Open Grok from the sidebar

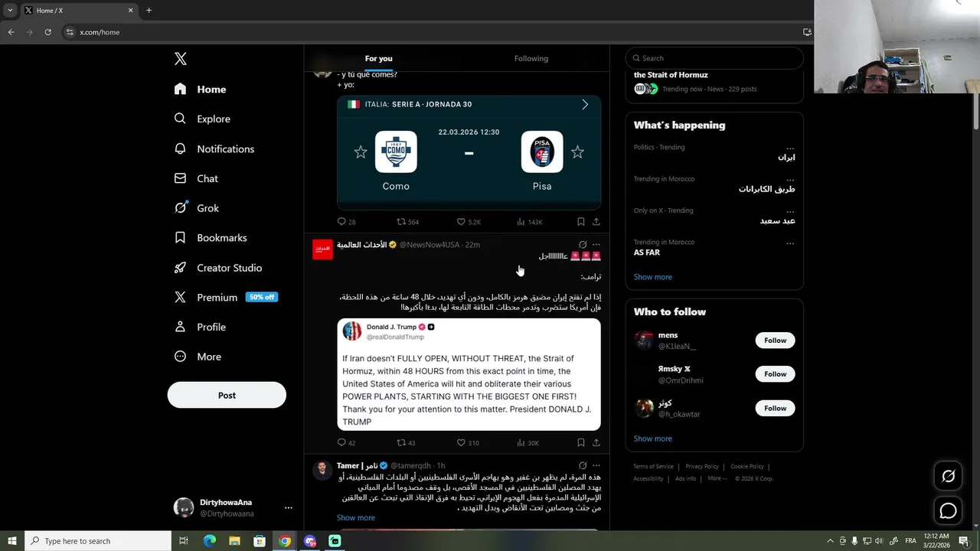pos(197,208)
